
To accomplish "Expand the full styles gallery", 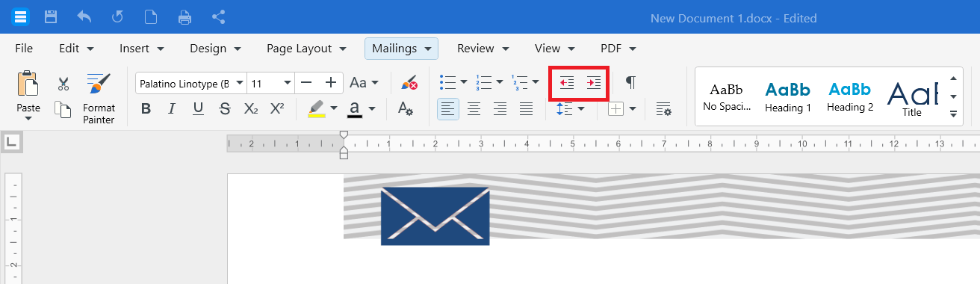I will tap(953, 114).
